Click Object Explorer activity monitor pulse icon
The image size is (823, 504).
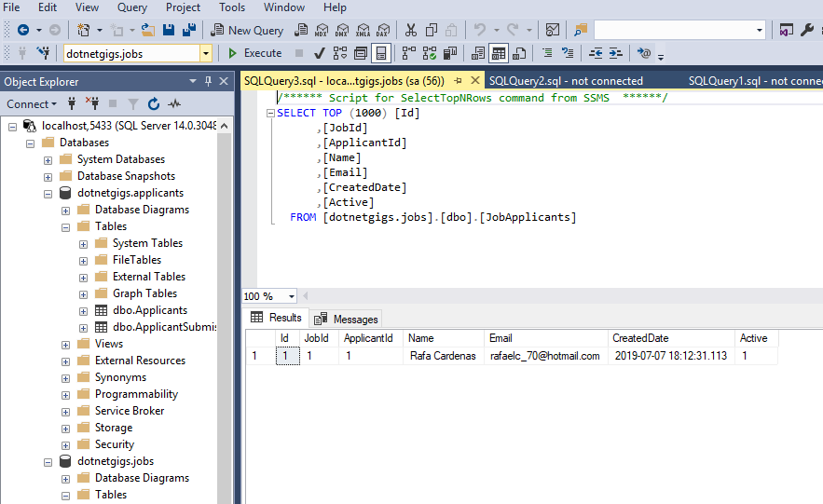[174, 103]
